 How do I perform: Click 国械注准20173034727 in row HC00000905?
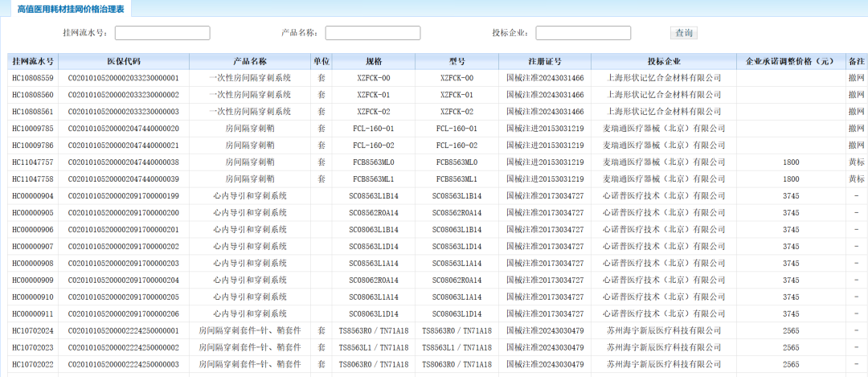click(545, 212)
